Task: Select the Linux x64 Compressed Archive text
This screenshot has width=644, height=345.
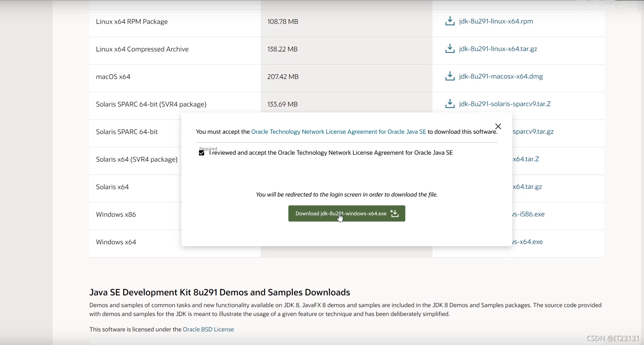Action: 142,49
